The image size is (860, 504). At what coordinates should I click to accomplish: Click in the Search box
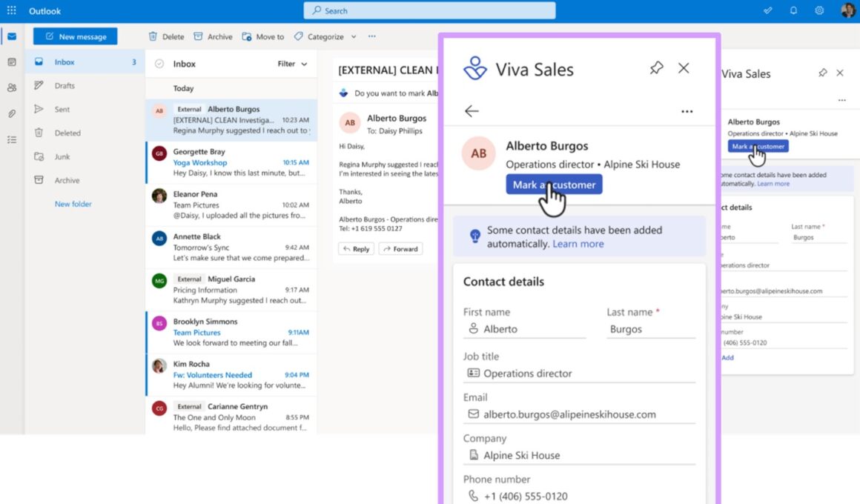429,10
